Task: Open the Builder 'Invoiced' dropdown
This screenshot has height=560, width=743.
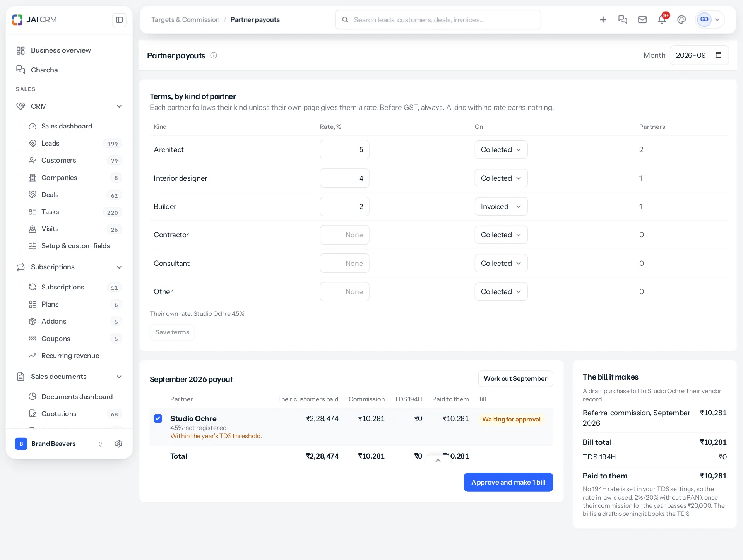Action: pyautogui.click(x=501, y=207)
